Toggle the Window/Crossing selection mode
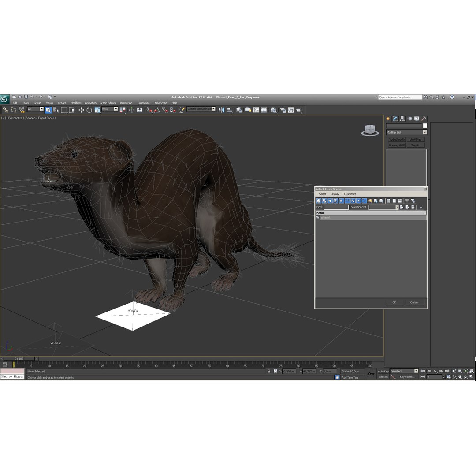This screenshot has height=476, width=476. tap(72, 110)
